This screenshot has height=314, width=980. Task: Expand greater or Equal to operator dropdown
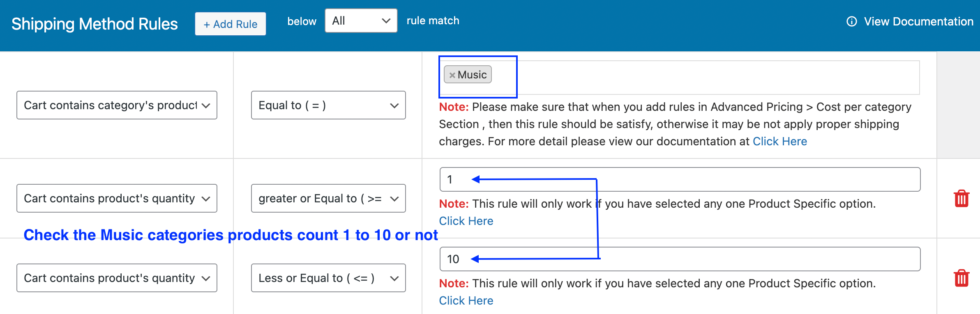click(x=328, y=199)
